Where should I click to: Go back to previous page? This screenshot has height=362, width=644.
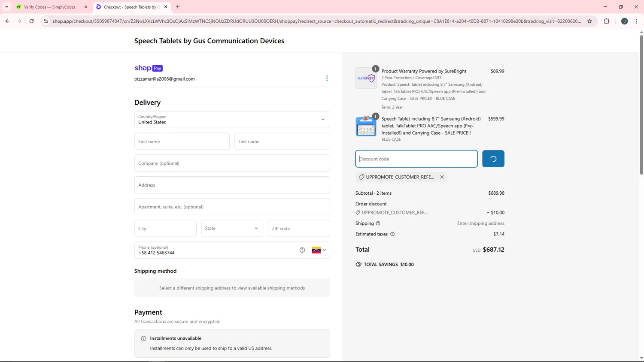point(7,21)
